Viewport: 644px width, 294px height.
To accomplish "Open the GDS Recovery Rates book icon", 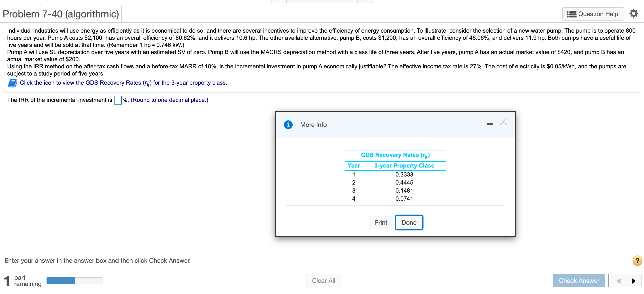I will click(12, 83).
